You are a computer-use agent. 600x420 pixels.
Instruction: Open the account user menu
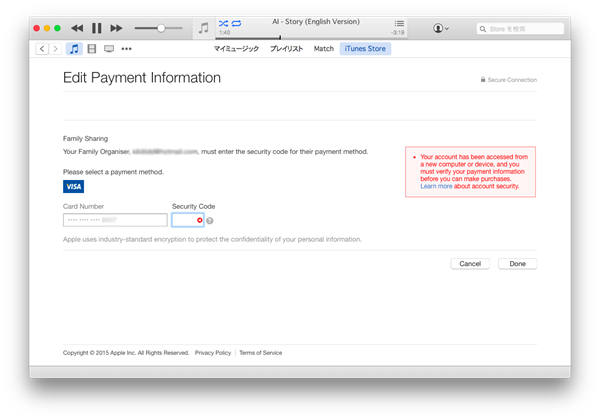[x=440, y=28]
